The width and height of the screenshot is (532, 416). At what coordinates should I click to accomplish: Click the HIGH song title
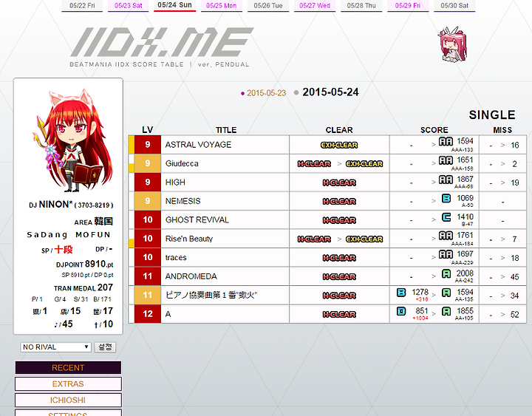point(175,183)
